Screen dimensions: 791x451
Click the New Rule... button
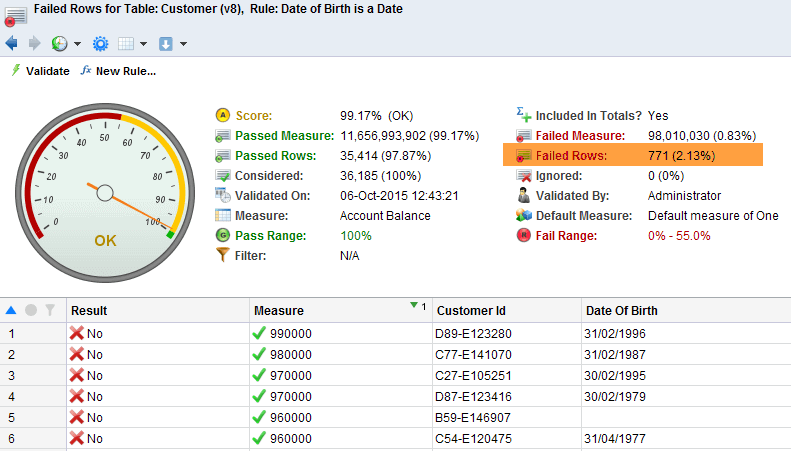[x=119, y=71]
